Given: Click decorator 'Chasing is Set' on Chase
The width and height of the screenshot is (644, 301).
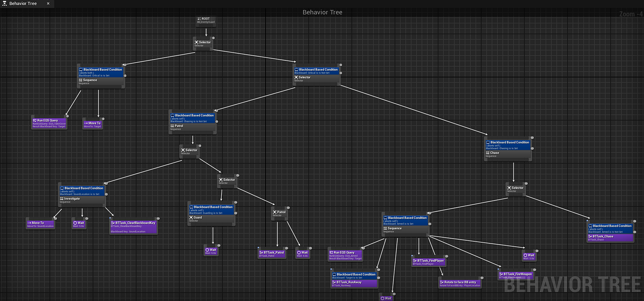Looking at the screenshot, I should [x=508, y=144].
